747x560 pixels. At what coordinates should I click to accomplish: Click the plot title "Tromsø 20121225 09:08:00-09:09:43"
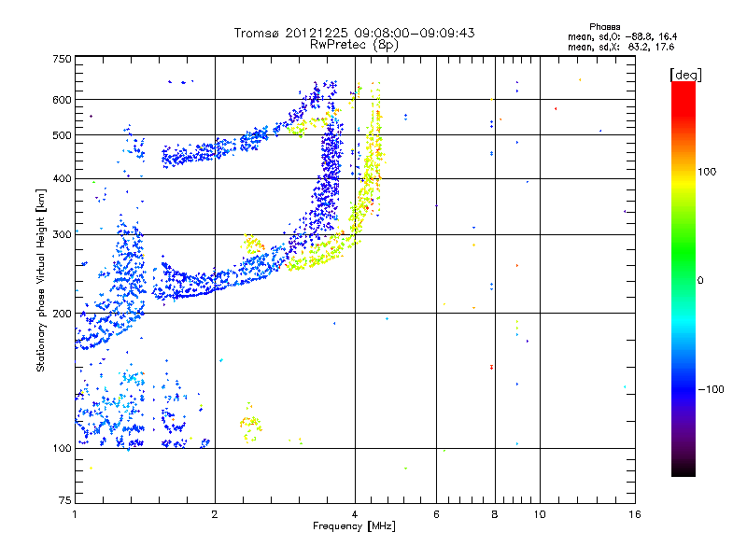coord(354,33)
